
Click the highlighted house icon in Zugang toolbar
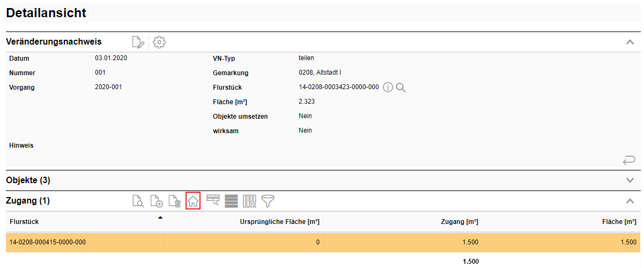(x=193, y=201)
